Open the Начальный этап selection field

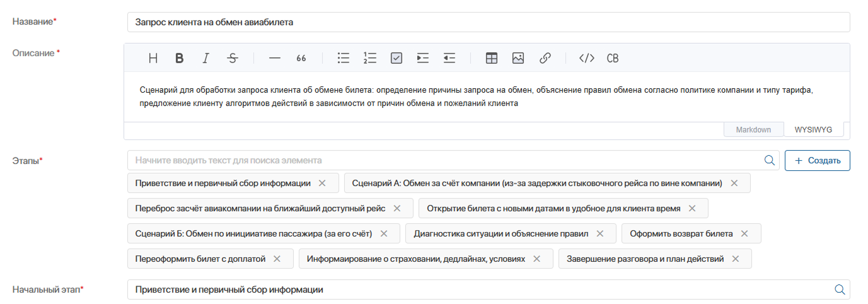coord(489,289)
